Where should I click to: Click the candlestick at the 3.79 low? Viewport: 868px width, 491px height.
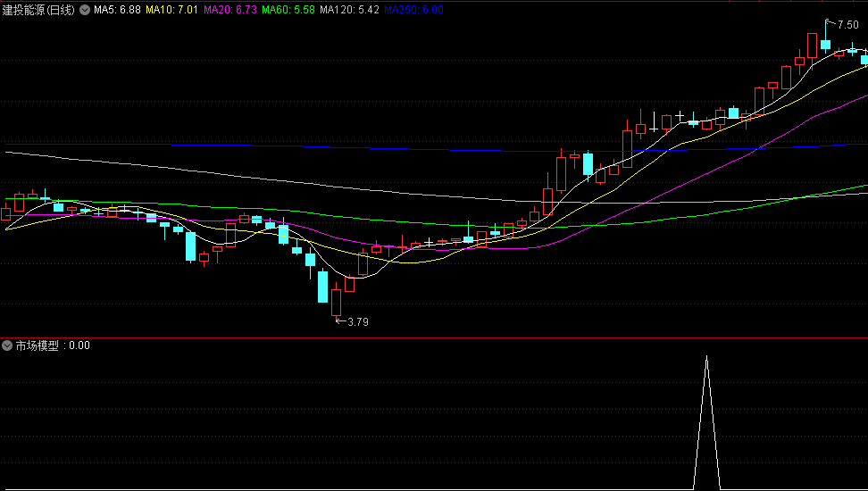[x=336, y=303]
